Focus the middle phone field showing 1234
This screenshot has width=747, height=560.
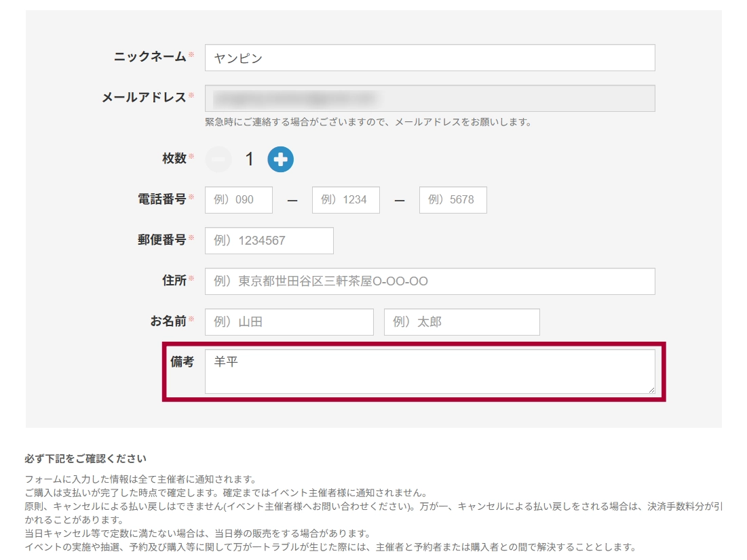point(345,200)
